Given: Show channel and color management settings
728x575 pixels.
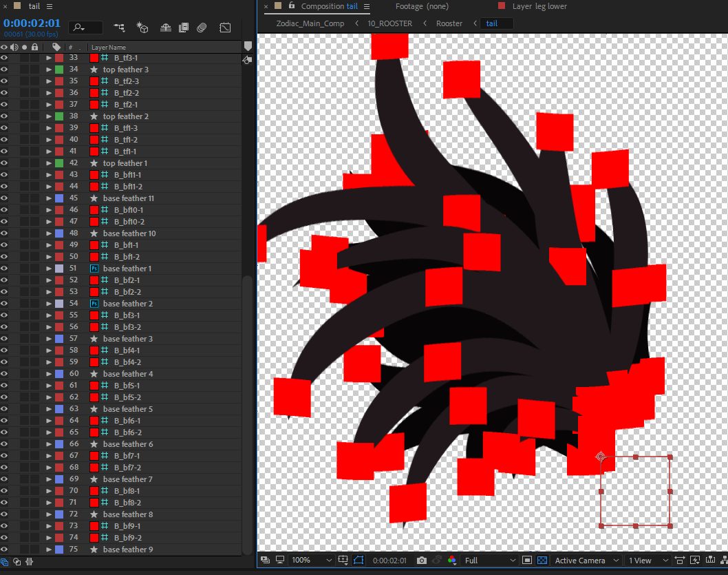Looking at the screenshot, I should point(452,561).
